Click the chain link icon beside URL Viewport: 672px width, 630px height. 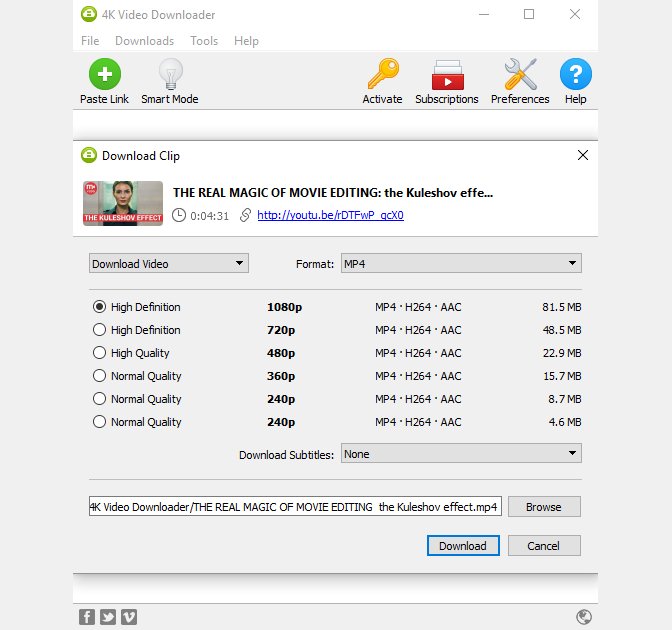tap(245, 215)
